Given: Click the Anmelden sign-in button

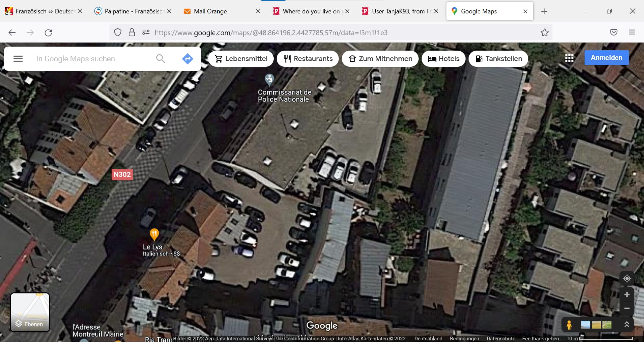Looking at the screenshot, I should tap(606, 58).
